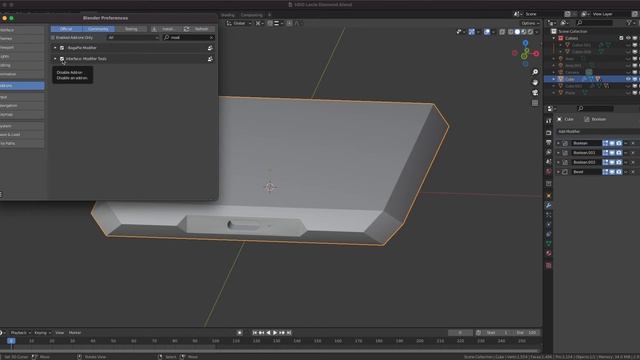640x360 pixels.
Task: Click the zoom view magnifier icon in viewport
Action: [535, 72]
